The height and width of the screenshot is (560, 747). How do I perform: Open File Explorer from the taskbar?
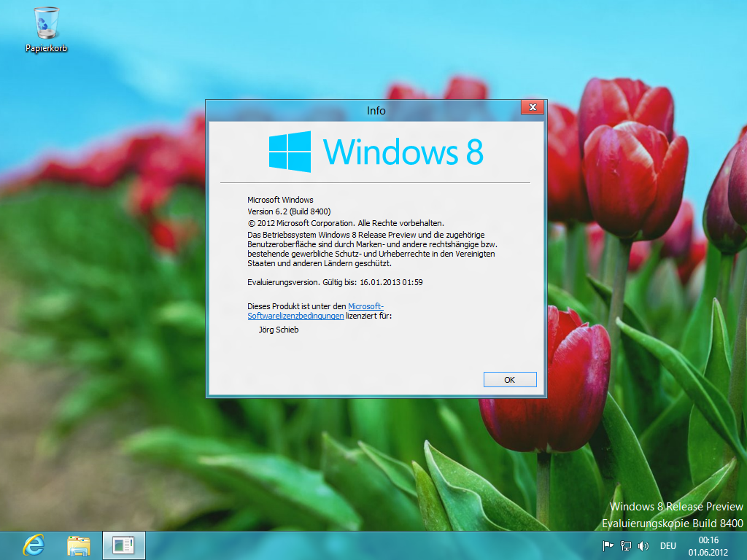coord(79,545)
